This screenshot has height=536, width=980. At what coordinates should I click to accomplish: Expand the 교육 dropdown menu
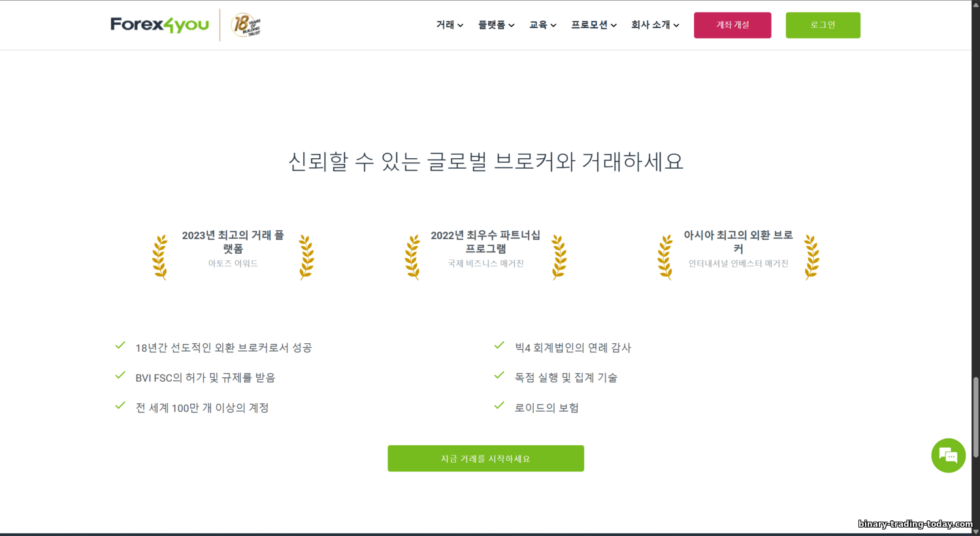coord(542,25)
